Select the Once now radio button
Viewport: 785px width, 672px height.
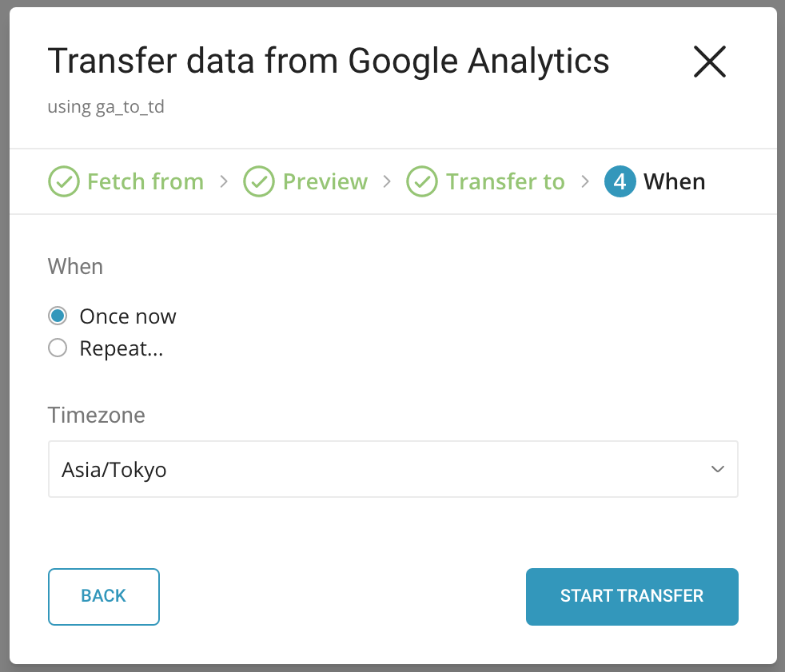(x=58, y=316)
